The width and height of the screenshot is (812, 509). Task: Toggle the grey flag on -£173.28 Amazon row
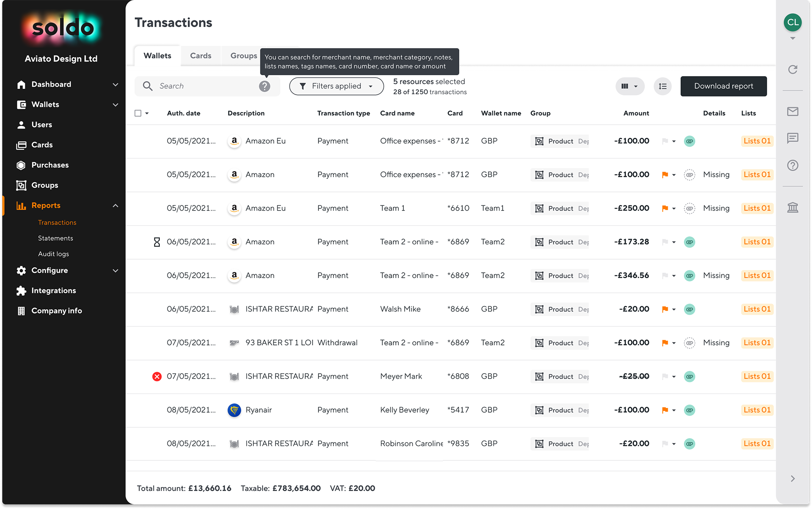[665, 242]
